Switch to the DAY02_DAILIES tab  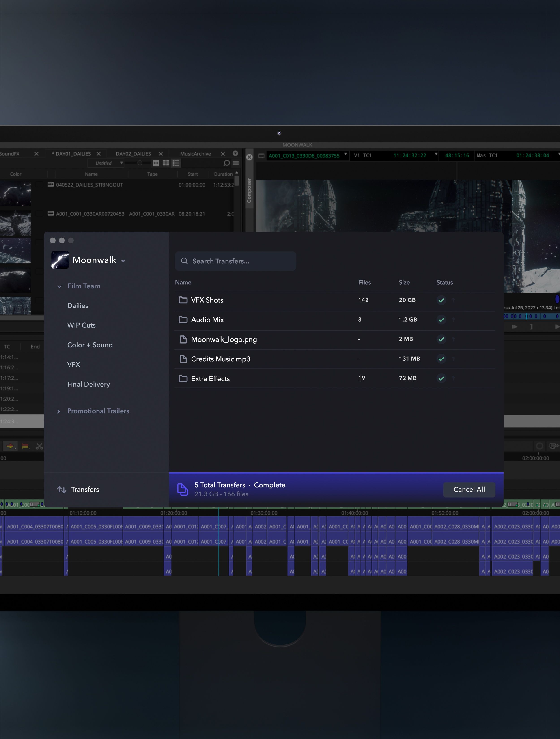click(x=133, y=154)
